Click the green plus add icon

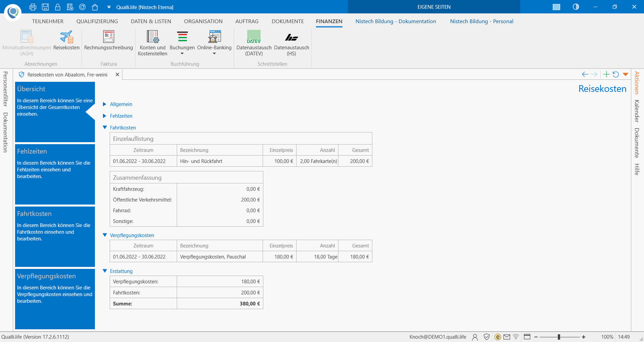pos(606,74)
